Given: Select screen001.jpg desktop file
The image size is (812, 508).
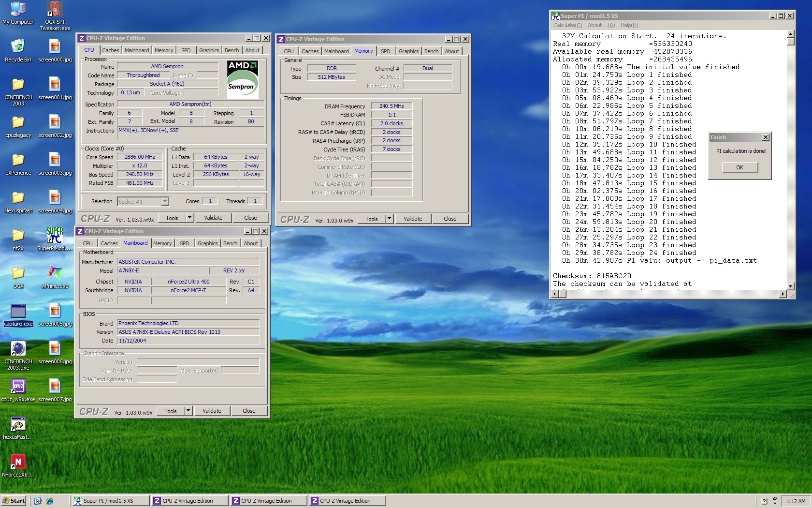Looking at the screenshot, I should pos(55,89).
